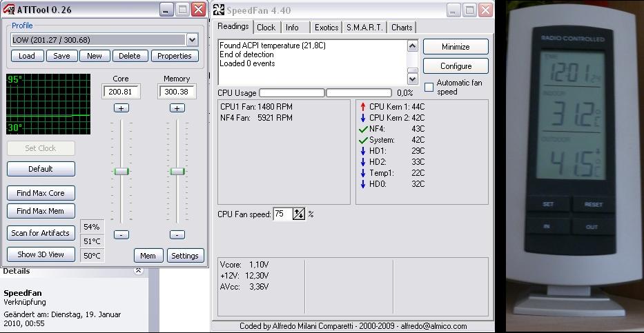Click the ATITool 51°C temperature readout
644x333 pixels.
pyautogui.click(x=92, y=241)
